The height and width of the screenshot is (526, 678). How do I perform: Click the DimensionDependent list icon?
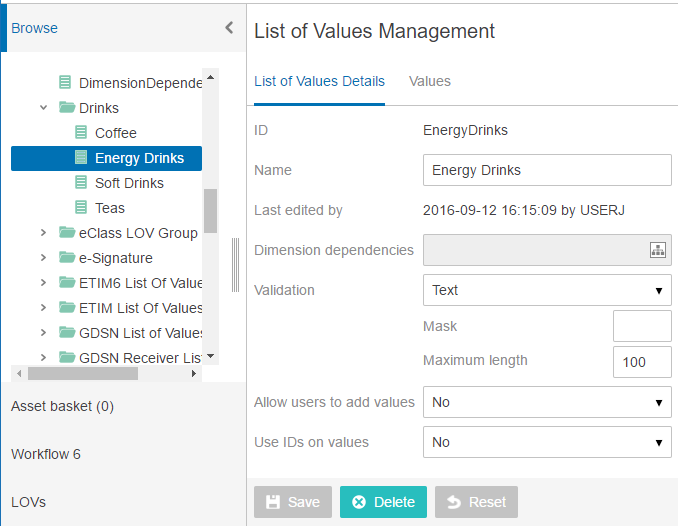(x=65, y=82)
